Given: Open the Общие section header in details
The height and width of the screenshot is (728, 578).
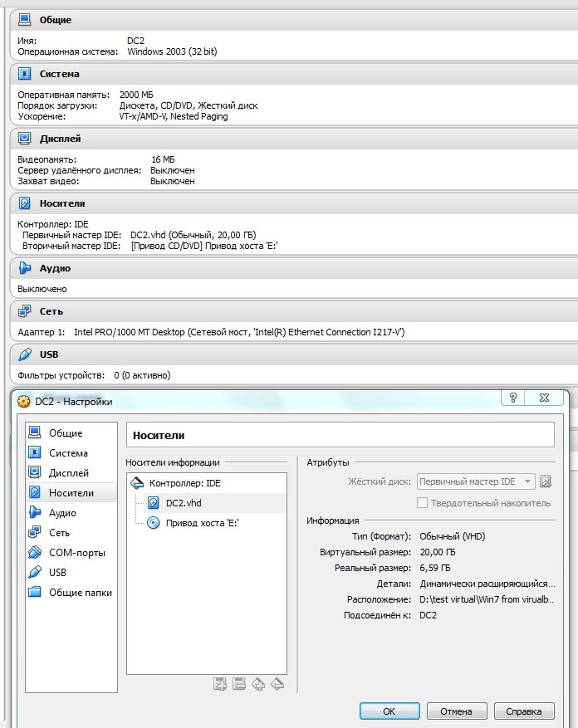Looking at the screenshot, I should pos(294,20).
